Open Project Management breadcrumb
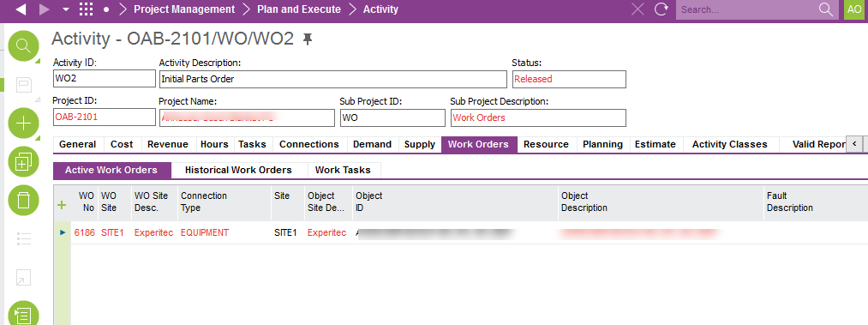This screenshot has width=868, height=325. click(184, 9)
